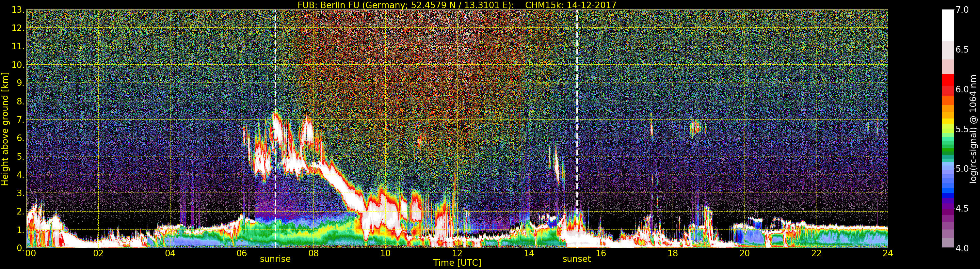Image resolution: width=980 pixels, height=269 pixels.
Task: Click the time-axis tick label '20'
Action: pos(745,253)
